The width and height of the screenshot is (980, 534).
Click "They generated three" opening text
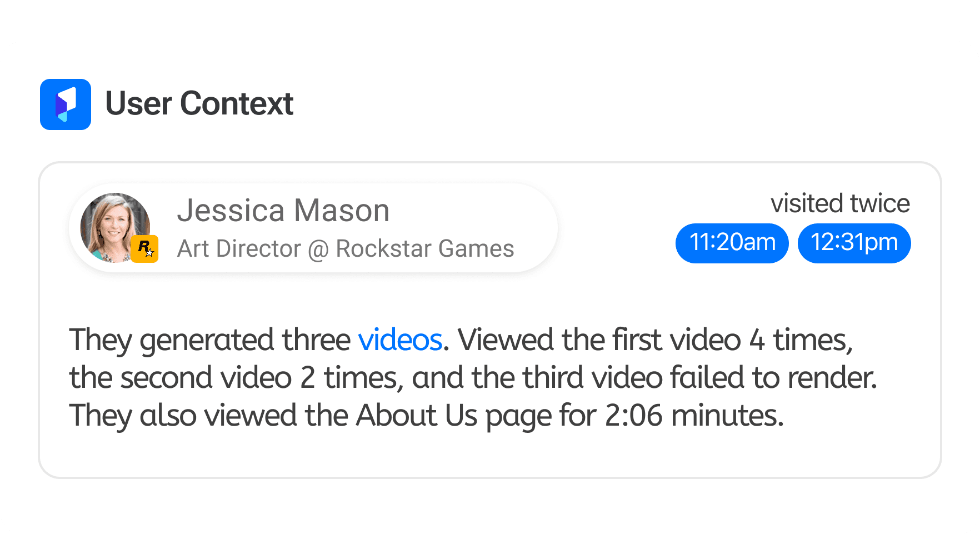pyautogui.click(x=209, y=340)
